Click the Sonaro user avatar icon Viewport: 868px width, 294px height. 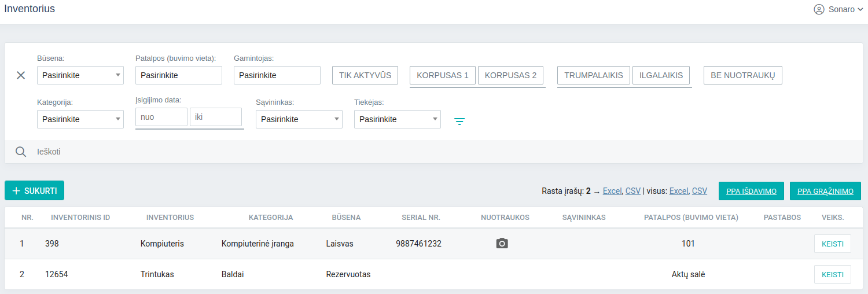819,9
